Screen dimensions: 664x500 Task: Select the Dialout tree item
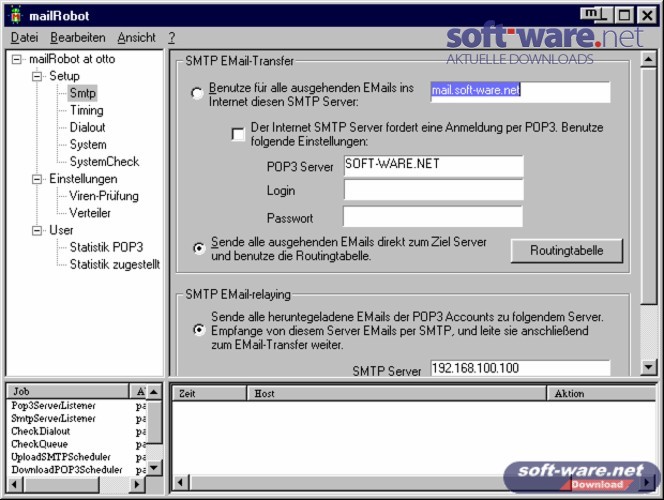coord(87,127)
